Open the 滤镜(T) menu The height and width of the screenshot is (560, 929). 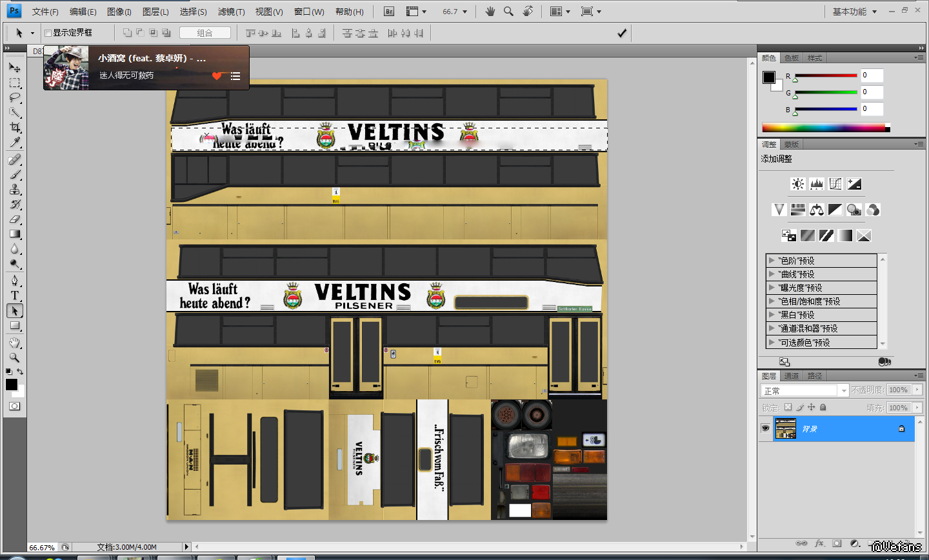pyautogui.click(x=231, y=12)
